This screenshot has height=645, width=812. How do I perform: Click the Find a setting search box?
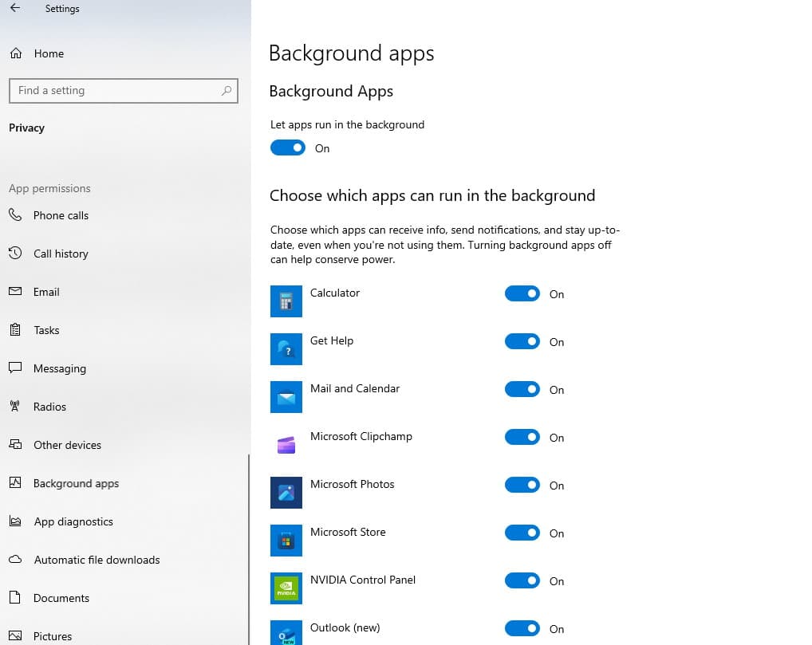click(x=116, y=91)
